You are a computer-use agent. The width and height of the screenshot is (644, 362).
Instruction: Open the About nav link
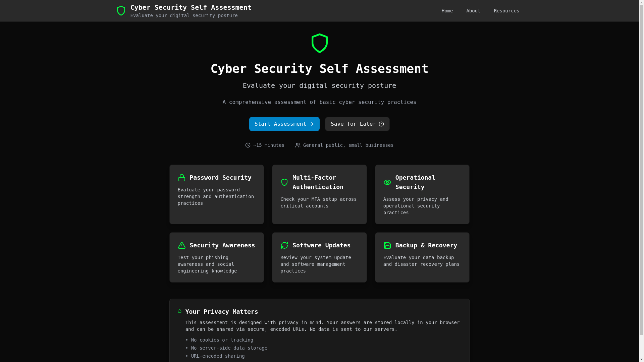click(x=473, y=11)
